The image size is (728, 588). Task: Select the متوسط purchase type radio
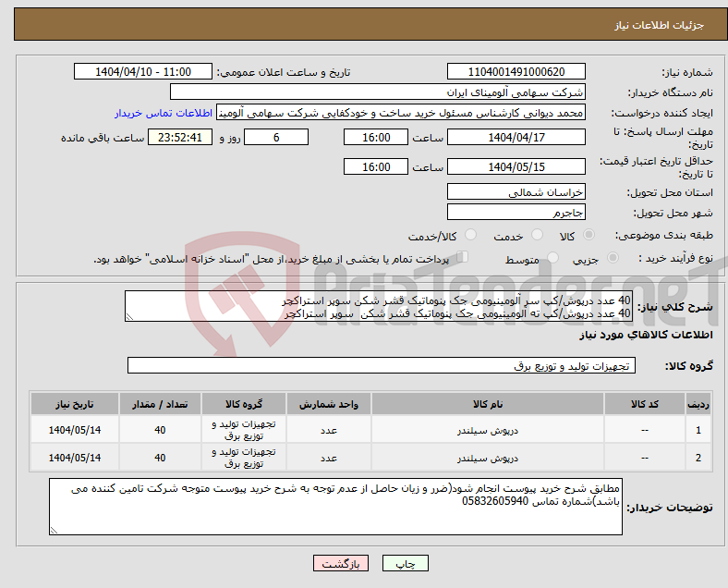552,258
